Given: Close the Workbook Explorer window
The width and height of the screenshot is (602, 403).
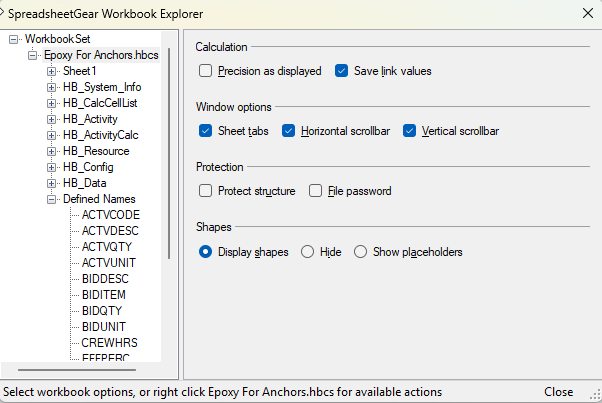Looking at the screenshot, I should tap(588, 13).
